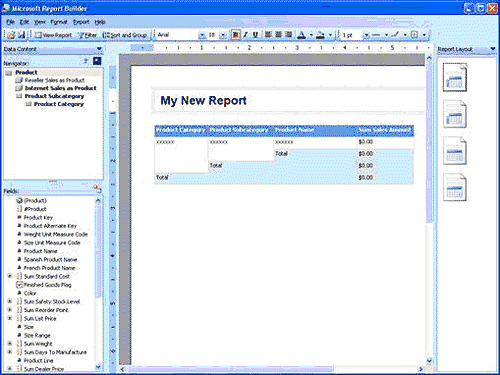Viewport: 500px width, 375px height.
Task: Open the Edit menu
Action: coord(24,22)
